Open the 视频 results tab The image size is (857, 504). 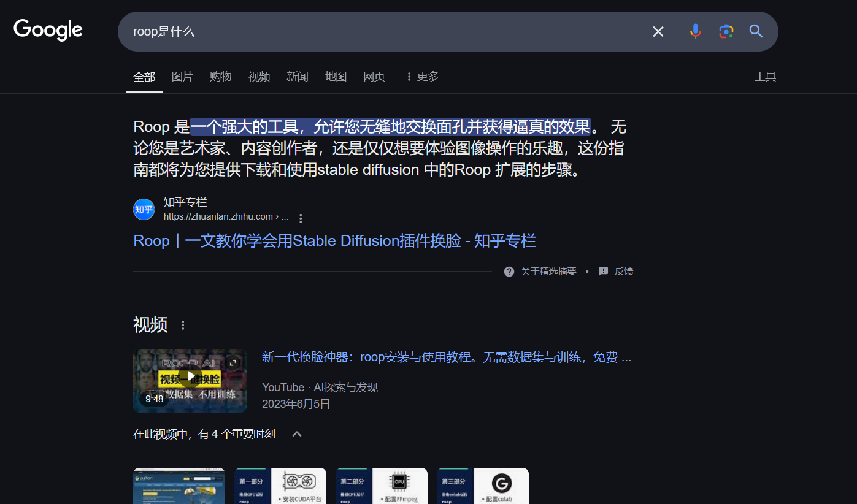tap(259, 77)
